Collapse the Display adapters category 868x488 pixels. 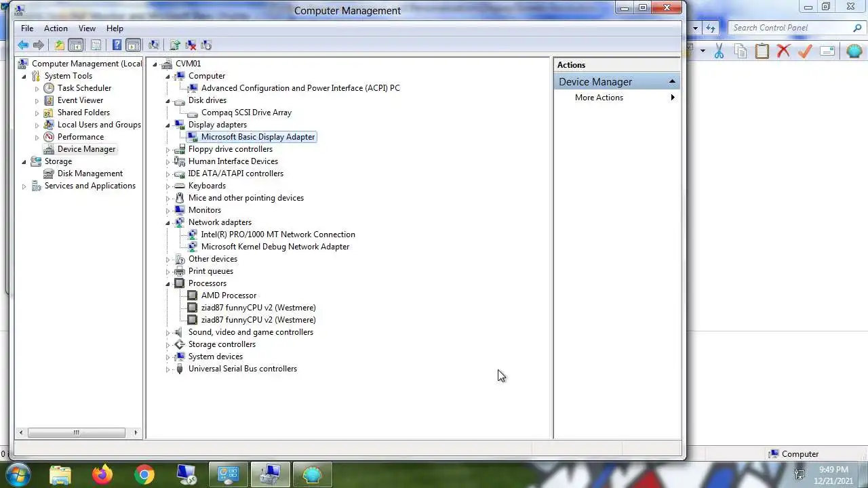[168, 125]
